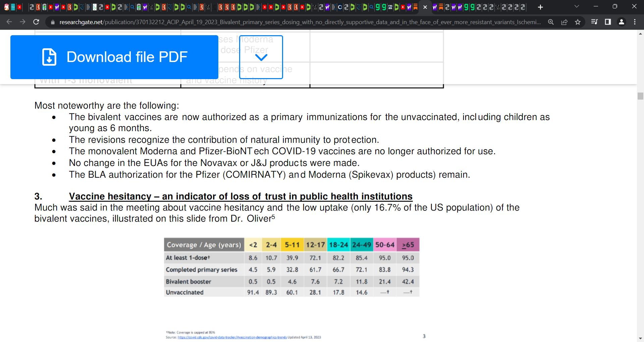The height and width of the screenshot is (342, 644).
Task: Go back to the previous page
Action: coord(9,22)
